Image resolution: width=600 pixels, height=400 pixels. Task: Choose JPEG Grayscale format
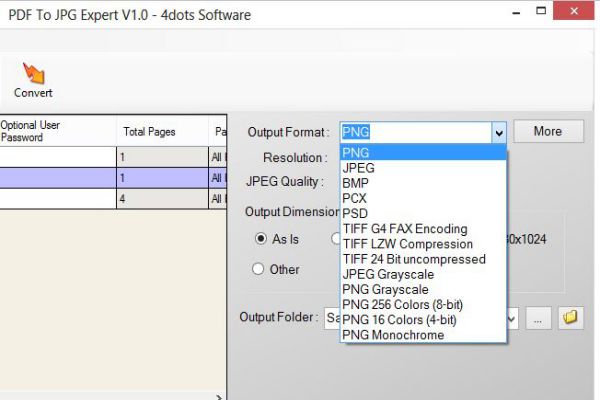[x=423, y=274]
